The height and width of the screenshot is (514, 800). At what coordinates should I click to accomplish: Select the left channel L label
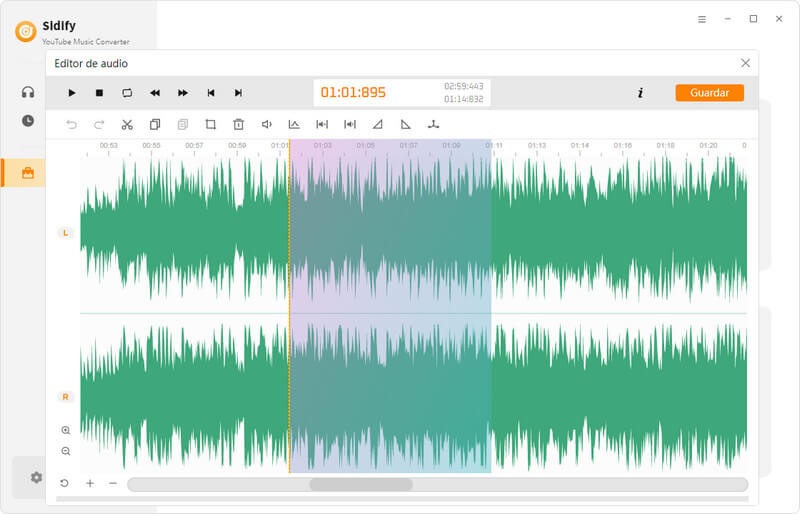pyautogui.click(x=65, y=233)
